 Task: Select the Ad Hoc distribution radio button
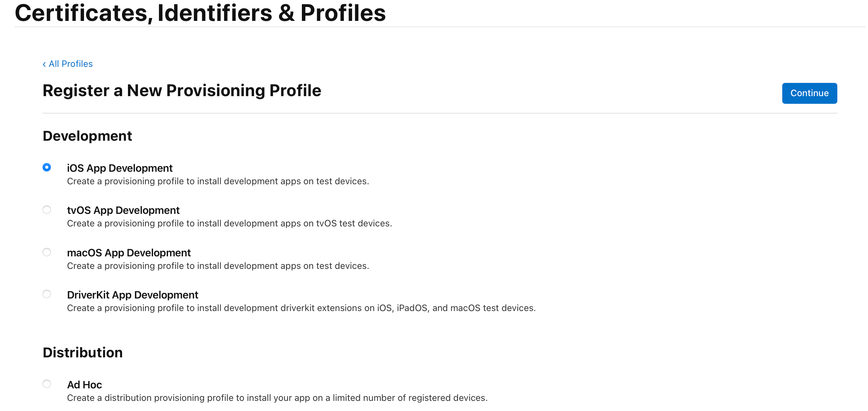pyautogui.click(x=47, y=384)
